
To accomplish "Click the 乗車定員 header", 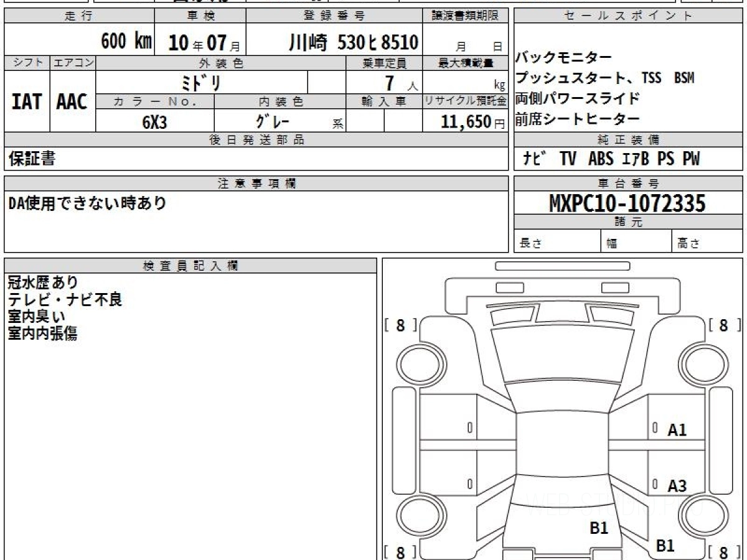I will (x=384, y=63).
